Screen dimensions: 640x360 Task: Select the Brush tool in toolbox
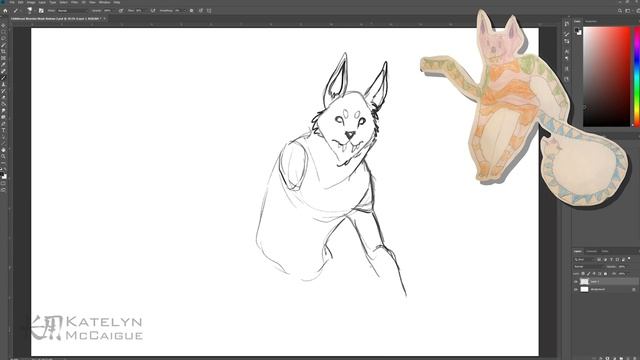pyautogui.click(x=4, y=78)
